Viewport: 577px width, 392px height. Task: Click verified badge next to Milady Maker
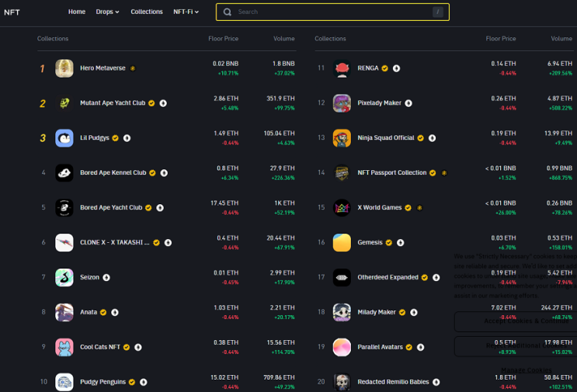pyautogui.click(x=402, y=313)
